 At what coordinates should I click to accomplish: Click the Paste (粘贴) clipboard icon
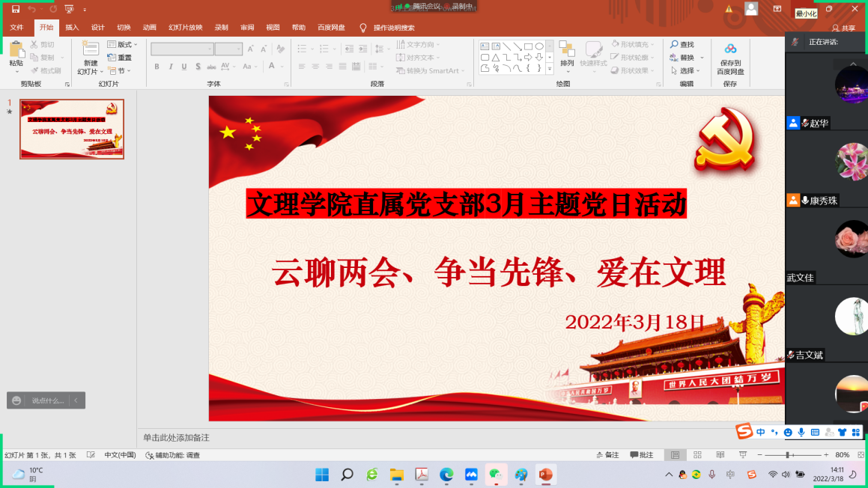pyautogui.click(x=16, y=50)
